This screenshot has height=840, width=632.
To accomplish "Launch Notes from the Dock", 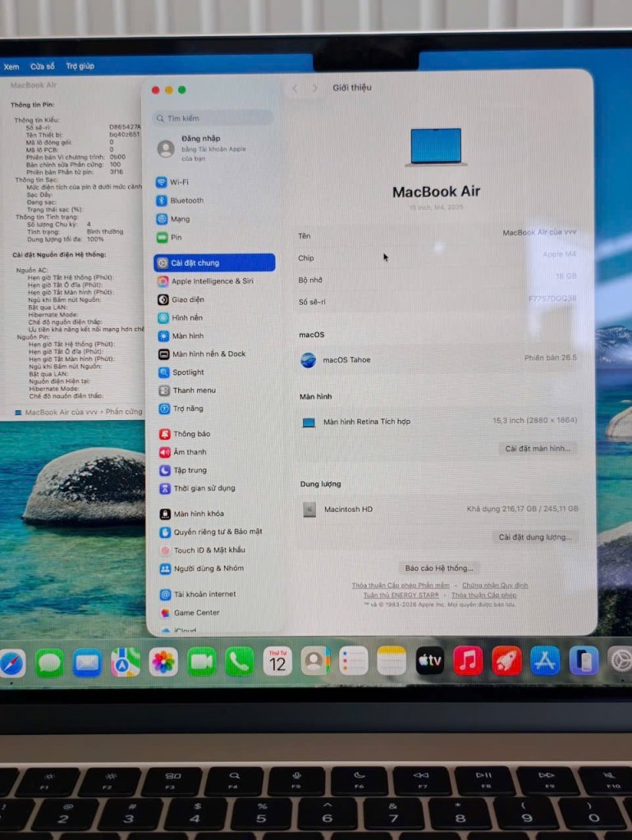I will point(392,660).
